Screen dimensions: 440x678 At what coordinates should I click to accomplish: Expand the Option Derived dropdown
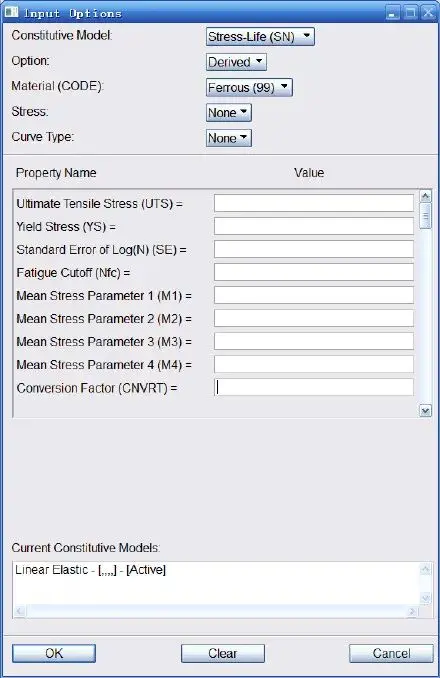236,62
